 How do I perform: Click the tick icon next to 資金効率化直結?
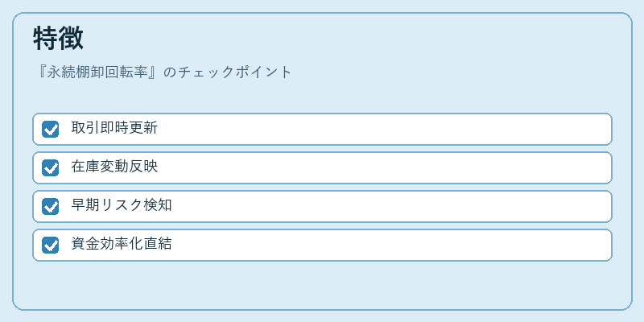[50, 245]
